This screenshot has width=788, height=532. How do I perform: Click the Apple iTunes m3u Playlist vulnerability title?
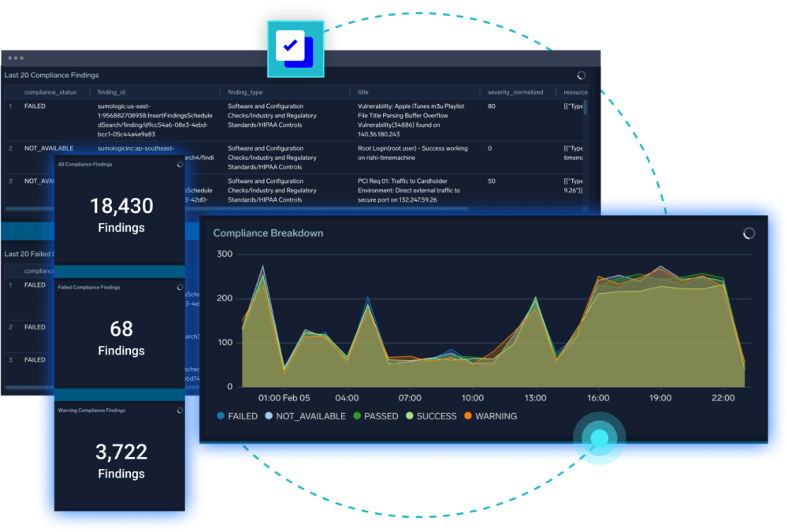411,120
